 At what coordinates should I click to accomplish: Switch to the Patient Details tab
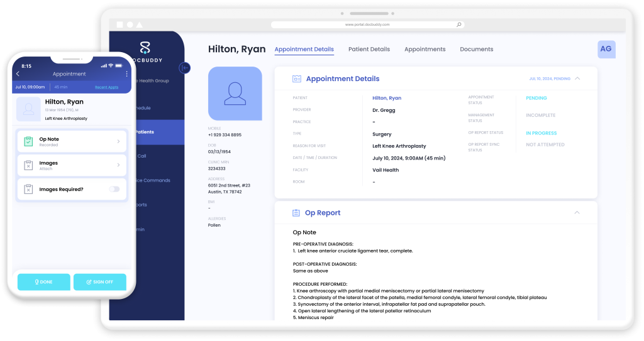point(369,50)
